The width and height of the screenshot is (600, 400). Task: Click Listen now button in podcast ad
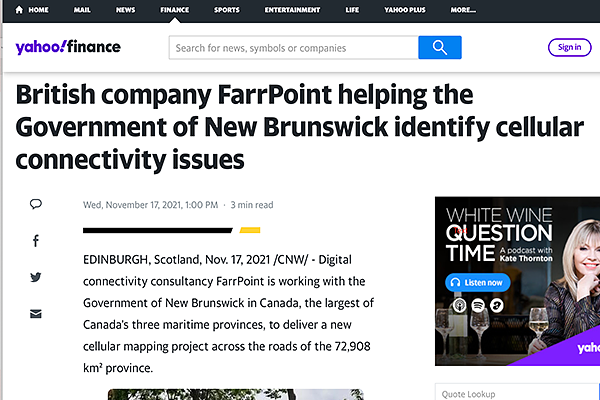tap(478, 282)
